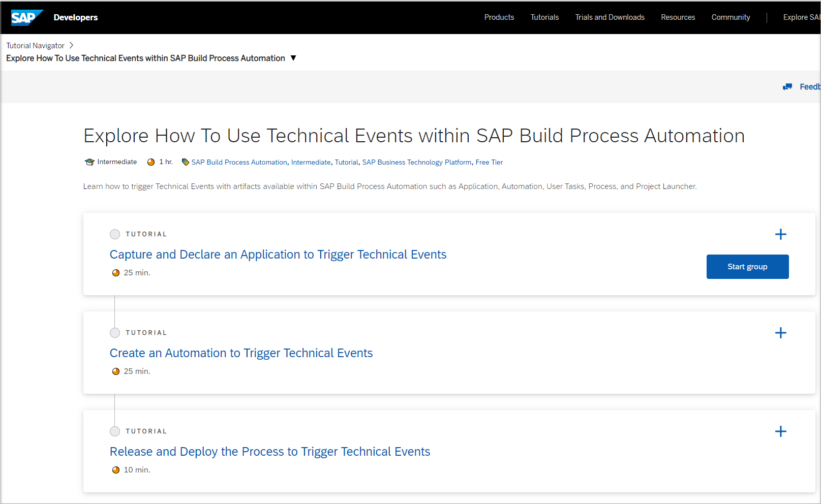Viewport: 821px width, 504px height.
Task: Open Capture and Declare an Application tutorial
Action: [x=278, y=255]
